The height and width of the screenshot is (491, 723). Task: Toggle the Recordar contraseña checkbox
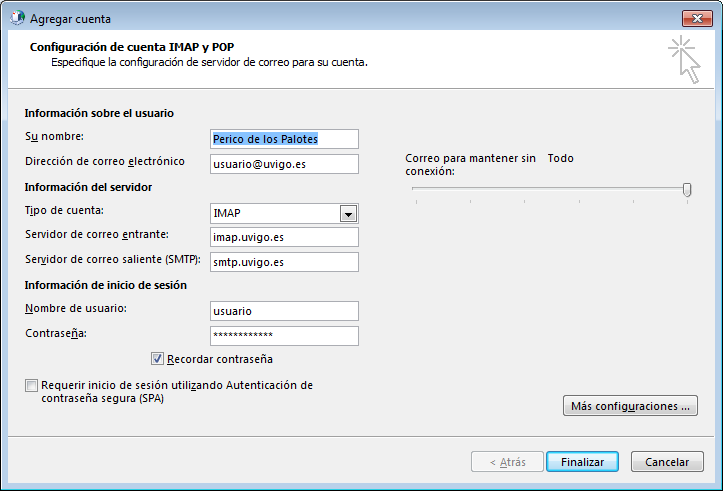pyautogui.click(x=157, y=359)
